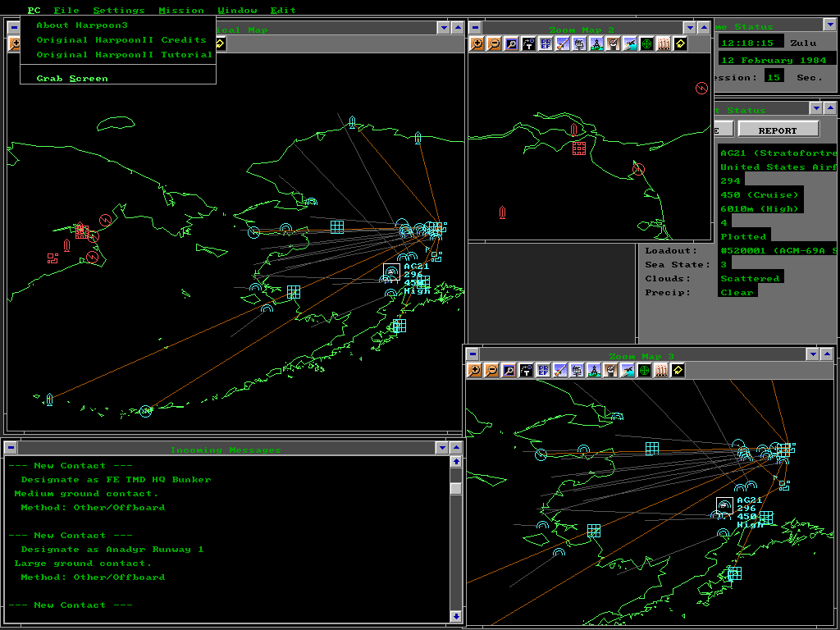Click the Incoming Messages scrollbar thumb

coord(456,489)
